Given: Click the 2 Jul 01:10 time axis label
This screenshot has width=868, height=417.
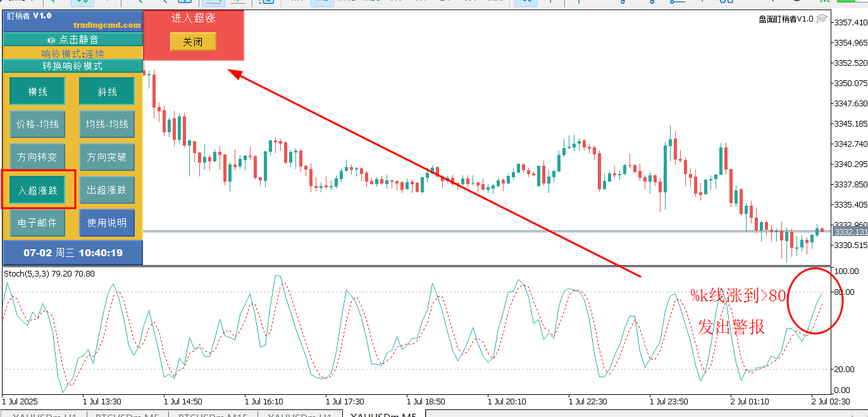Looking at the screenshot, I should [750, 401].
